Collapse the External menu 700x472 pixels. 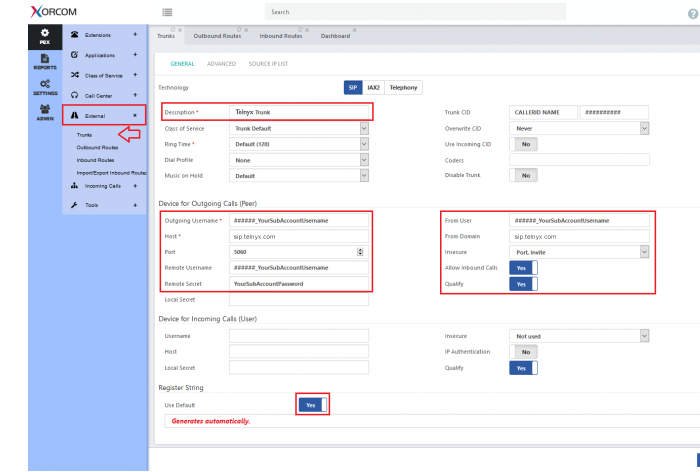coord(135,115)
